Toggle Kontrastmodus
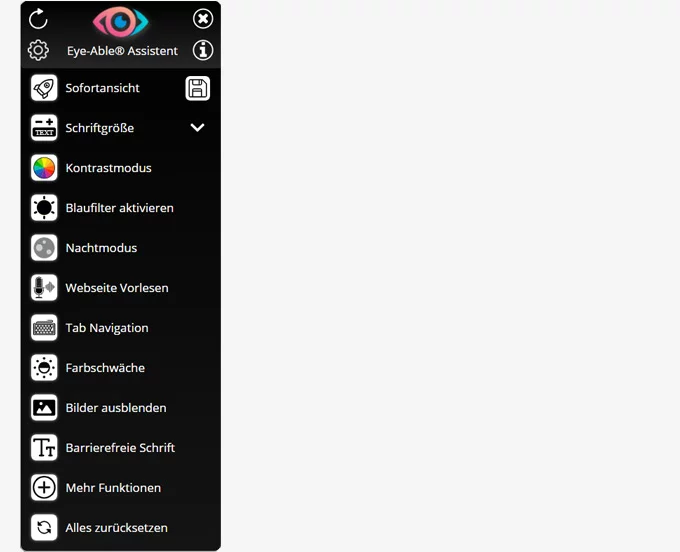The image size is (680, 552). click(x=108, y=168)
